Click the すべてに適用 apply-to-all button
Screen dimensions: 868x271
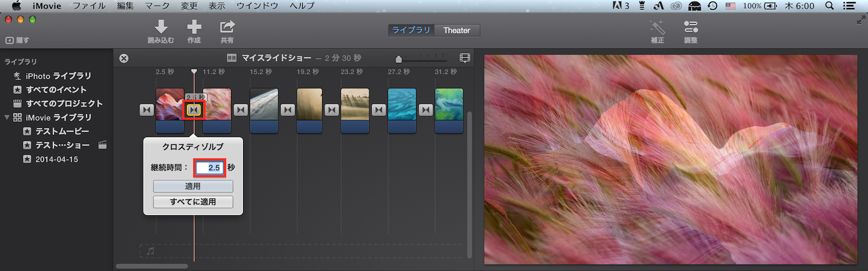pyautogui.click(x=193, y=202)
